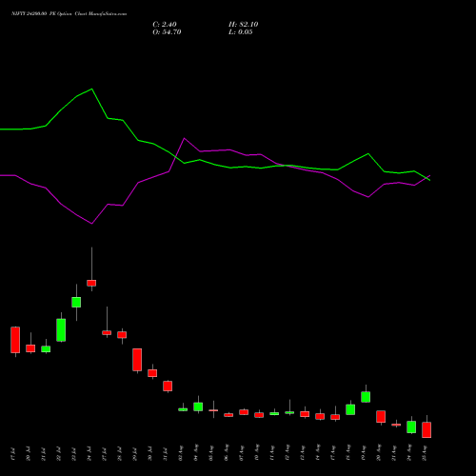Click the 17 Jul date axis label

[13, 454]
